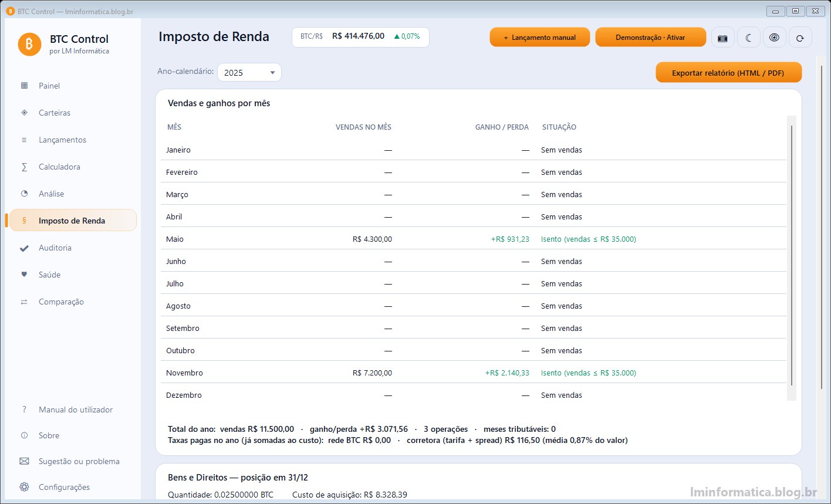Click the Maio sales value R$ 4.300,00
The image size is (831, 504).
click(372, 239)
